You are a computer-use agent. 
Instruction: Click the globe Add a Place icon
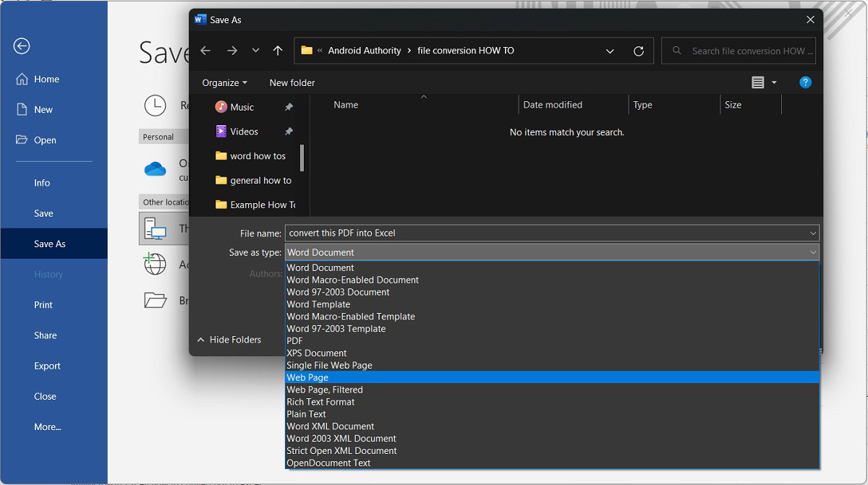point(155,265)
